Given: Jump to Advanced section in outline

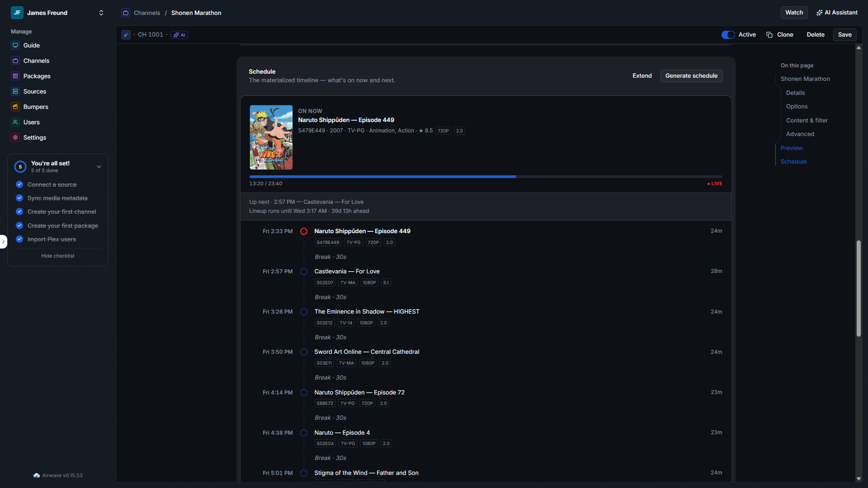Looking at the screenshot, I should (800, 134).
